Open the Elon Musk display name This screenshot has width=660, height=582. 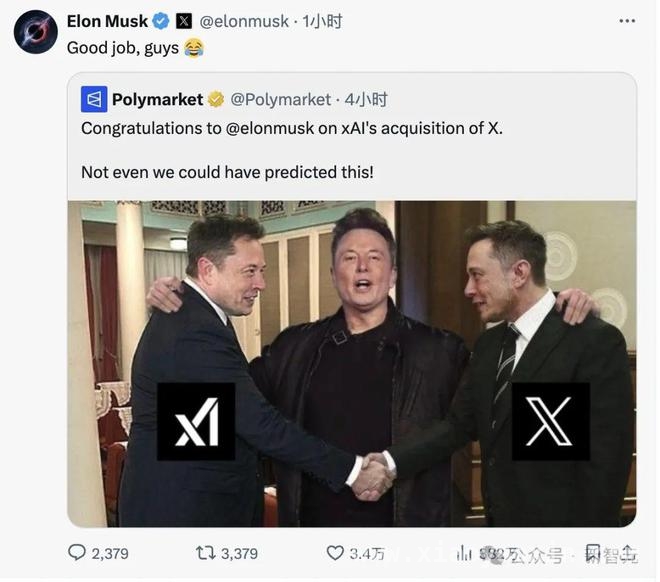tap(107, 21)
